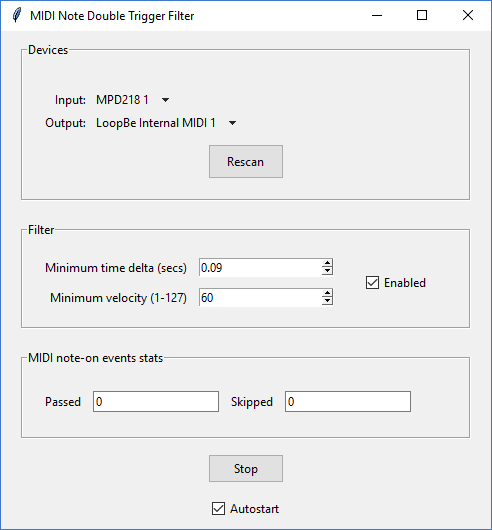Close the MIDI Note Double Trigger Filter window

468,16
